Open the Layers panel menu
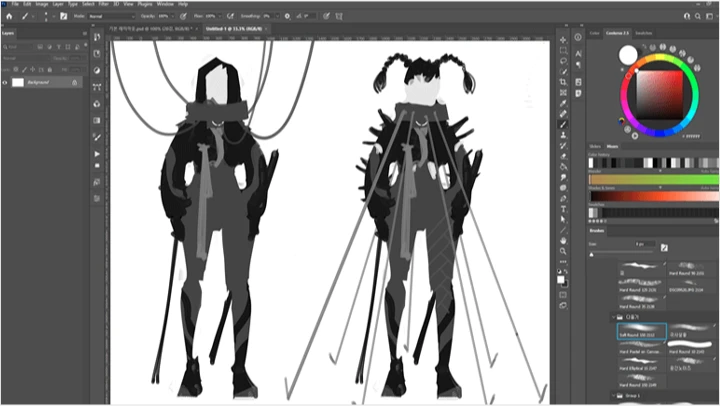This screenshot has height=406, width=720. 84,33
